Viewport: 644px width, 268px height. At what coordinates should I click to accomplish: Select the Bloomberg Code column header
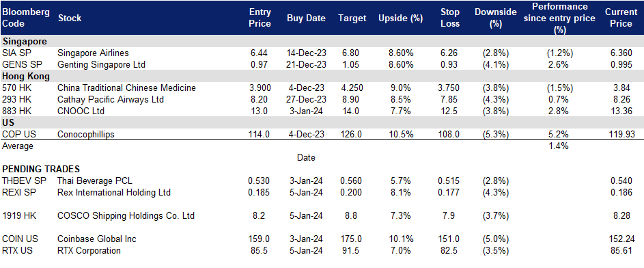click(26, 18)
